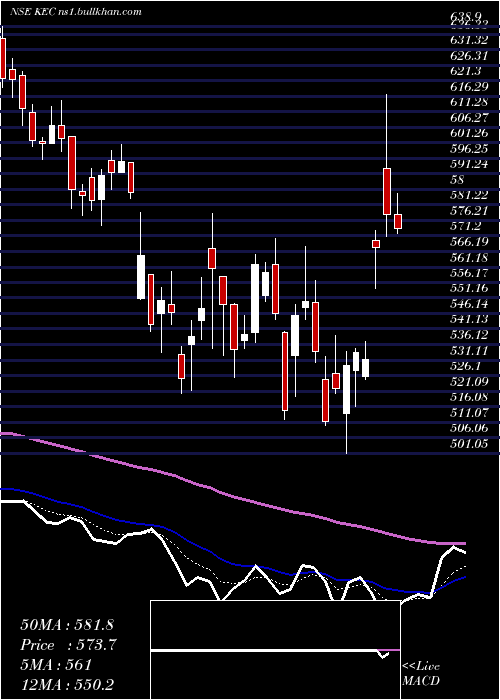Click the last red candle at the right end of the chart
The height and width of the screenshot is (700, 500).
click(398, 221)
